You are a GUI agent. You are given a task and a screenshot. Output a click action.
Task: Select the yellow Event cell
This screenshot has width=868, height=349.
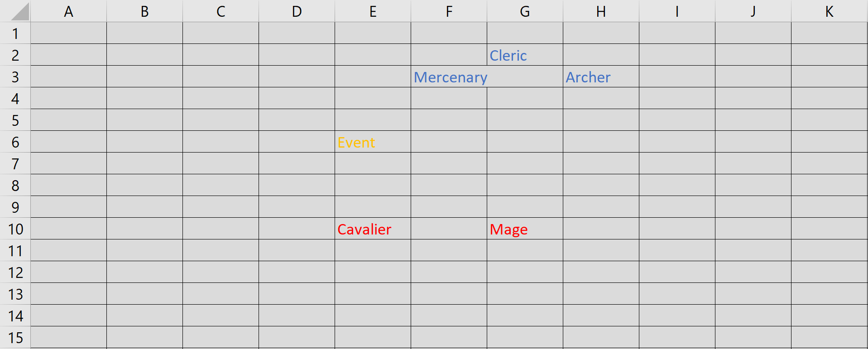click(372, 142)
